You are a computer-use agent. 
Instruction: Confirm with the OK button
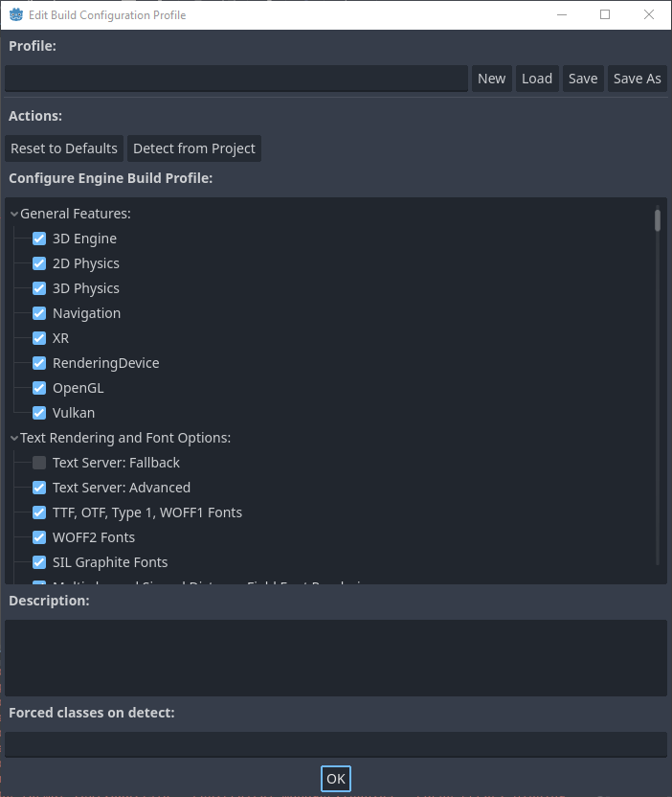click(336, 779)
